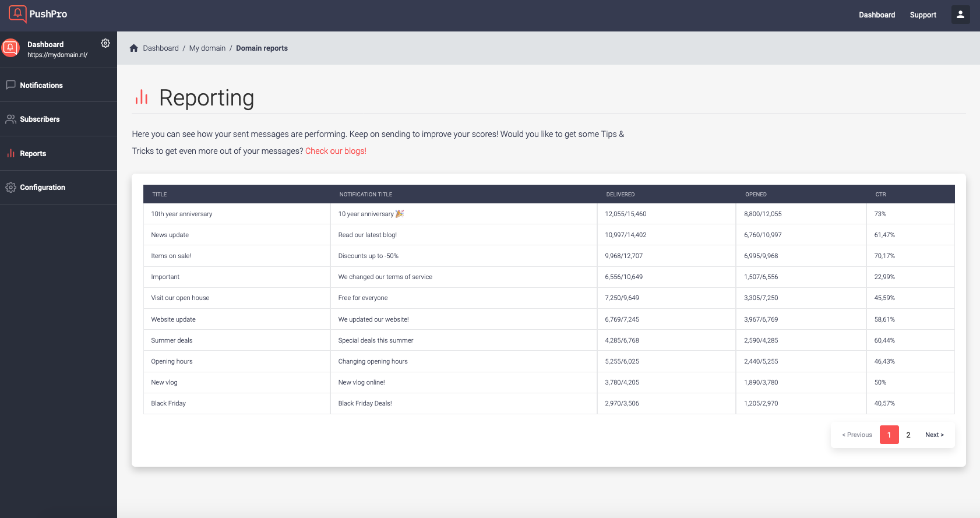Screen dimensions: 980x518
Task: Select current page 1 pagination button
Action: coord(889,435)
